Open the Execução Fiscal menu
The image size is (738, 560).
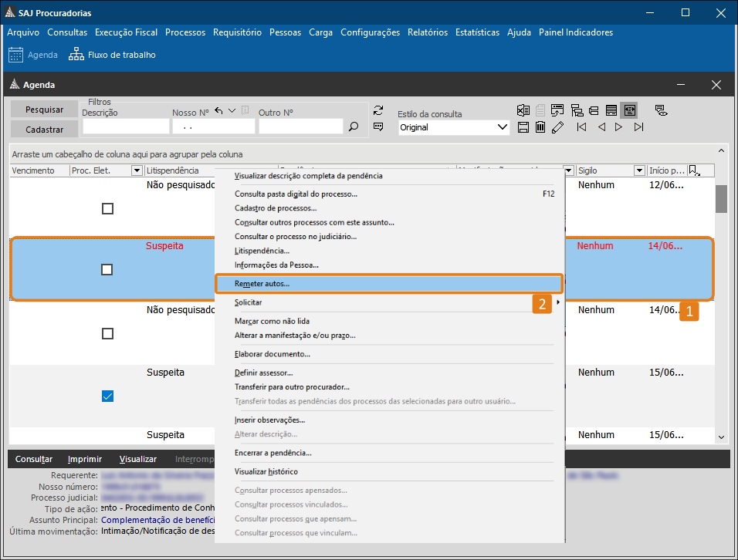(126, 32)
